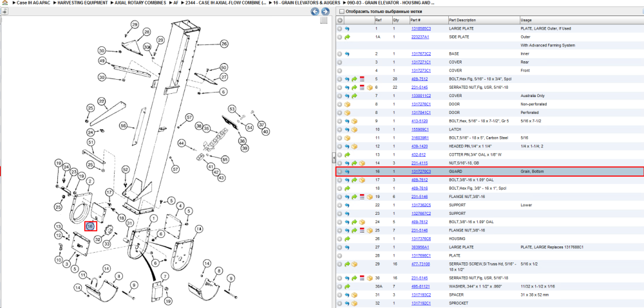Open part number link 432-812
The image size is (644, 308).
[418, 154]
